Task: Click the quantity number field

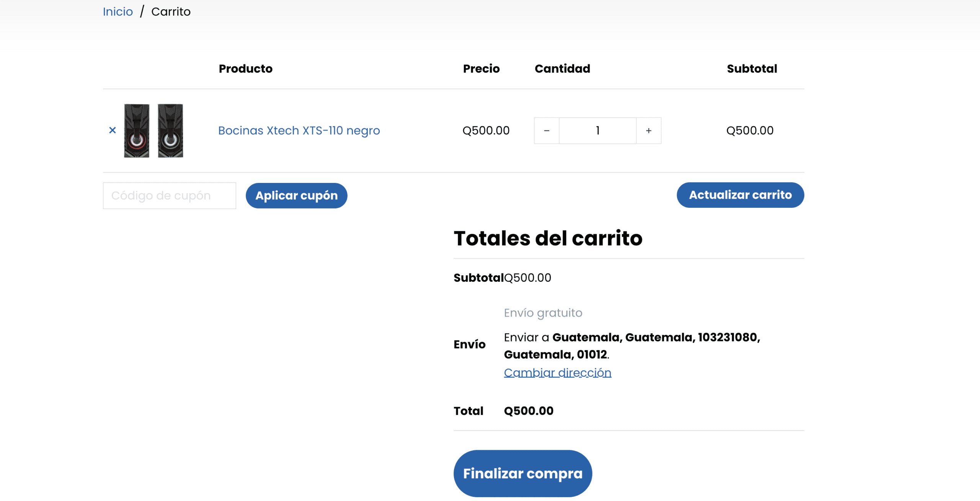Action: pyautogui.click(x=597, y=131)
